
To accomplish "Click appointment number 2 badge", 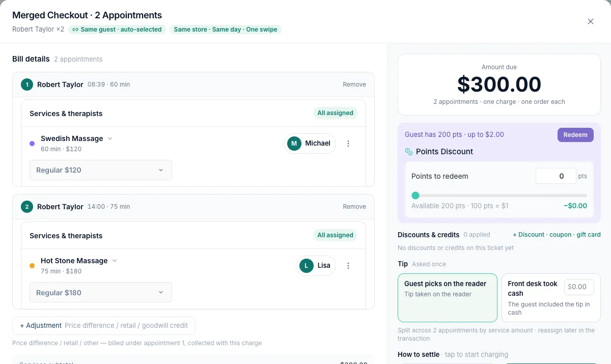I will (27, 207).
